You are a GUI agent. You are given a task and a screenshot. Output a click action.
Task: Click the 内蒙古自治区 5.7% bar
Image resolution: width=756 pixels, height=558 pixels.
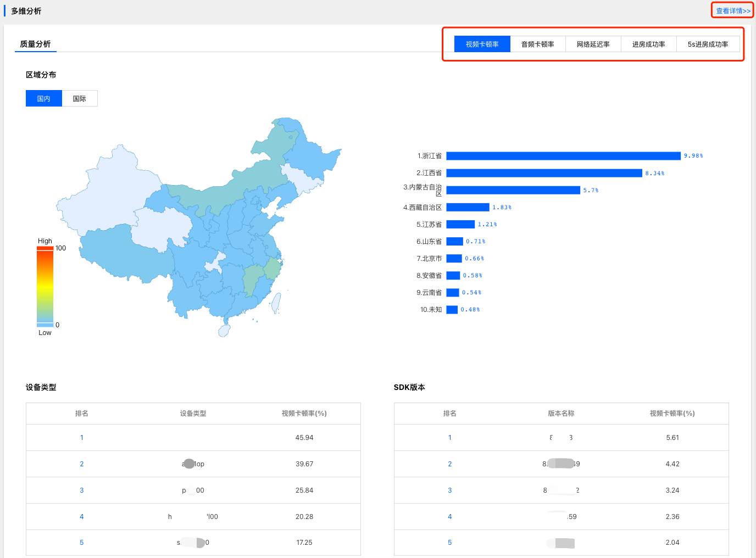pyautogui.click(x=513, y=190)
